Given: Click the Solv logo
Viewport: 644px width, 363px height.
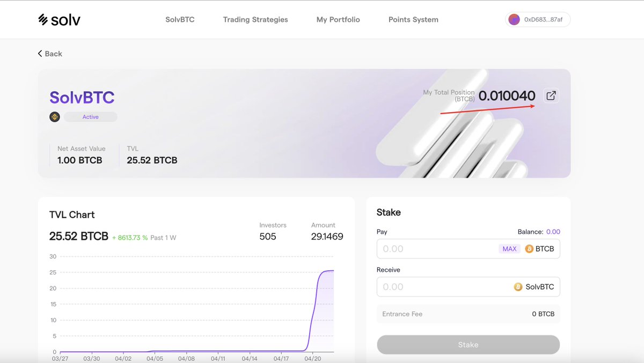Looking at the screenshot, I should 60,20.
